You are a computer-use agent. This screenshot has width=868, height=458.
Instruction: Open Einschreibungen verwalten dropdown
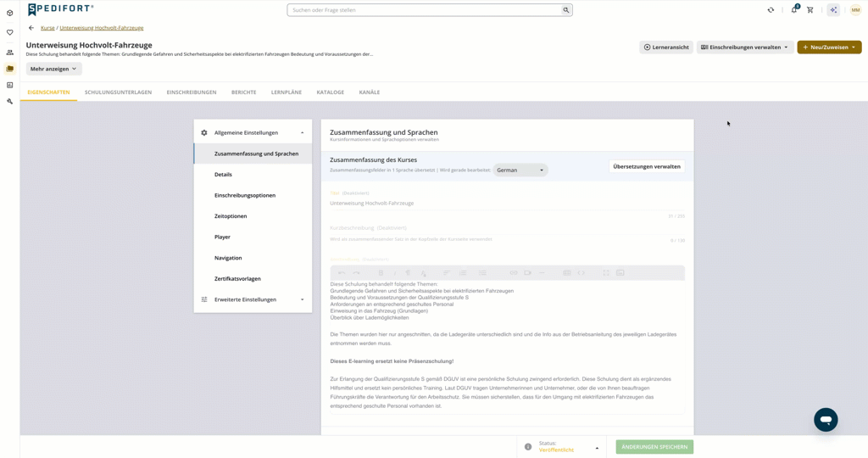click(x=744, y=47)
